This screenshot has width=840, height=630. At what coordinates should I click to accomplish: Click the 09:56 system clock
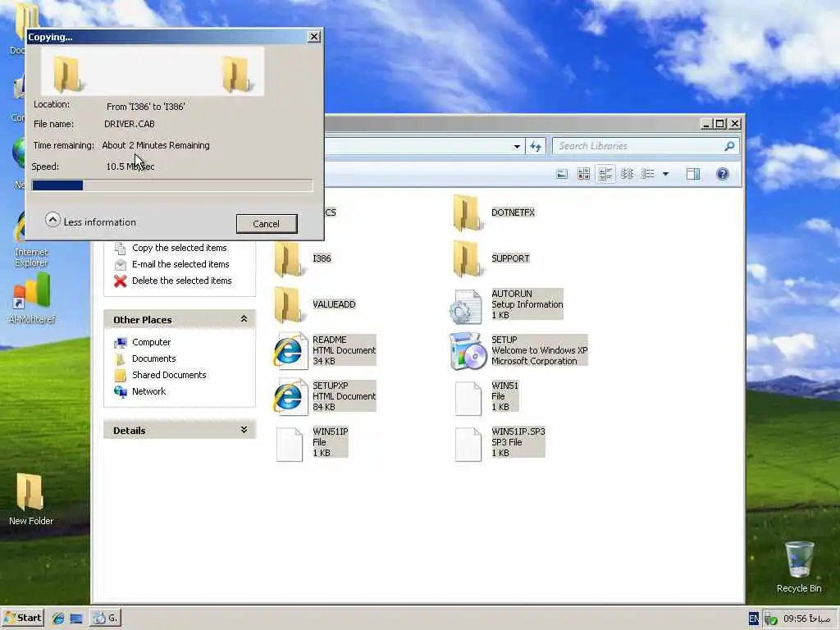(807, 619)
